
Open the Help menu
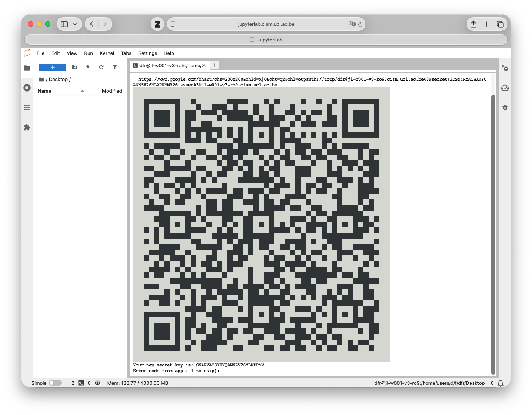click(169, 53)
